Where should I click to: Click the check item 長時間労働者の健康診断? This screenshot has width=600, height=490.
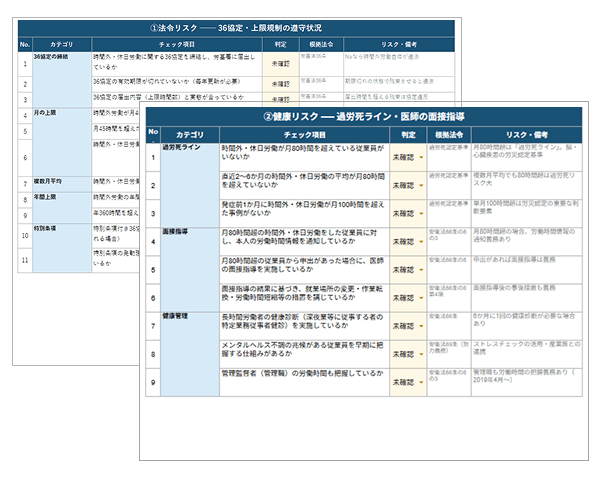tap(305, 326)
